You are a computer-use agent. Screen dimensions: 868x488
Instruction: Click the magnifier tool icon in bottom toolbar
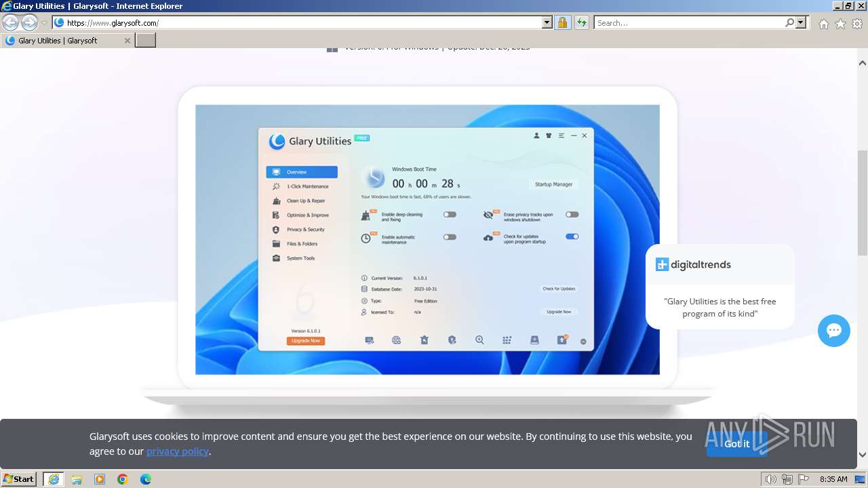tap(479, 340)
